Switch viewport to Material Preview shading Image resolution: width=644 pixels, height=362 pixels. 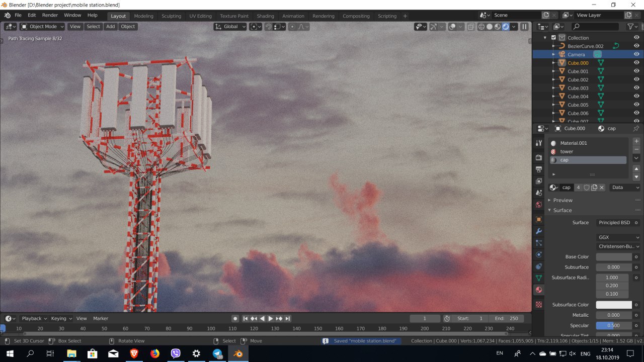click(498, 27)
